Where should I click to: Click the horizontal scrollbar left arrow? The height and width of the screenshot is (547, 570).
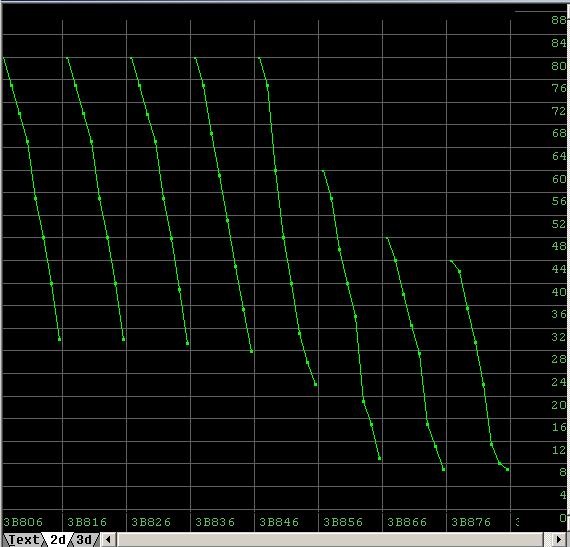(x=108, y=540)
